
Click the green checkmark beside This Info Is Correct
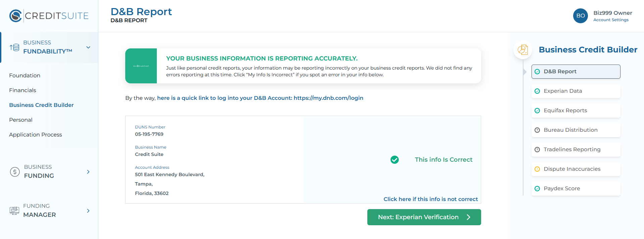[395, 160]
